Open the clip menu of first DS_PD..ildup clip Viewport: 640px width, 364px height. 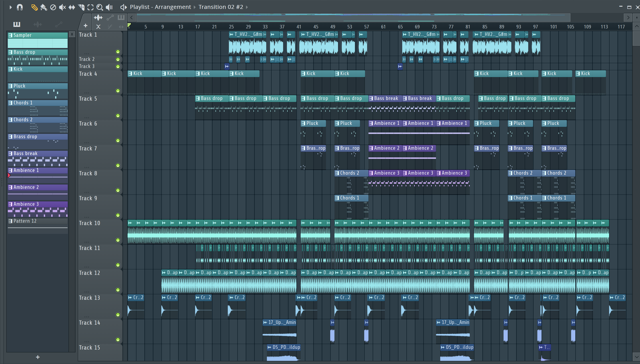[x=269, y=347]
